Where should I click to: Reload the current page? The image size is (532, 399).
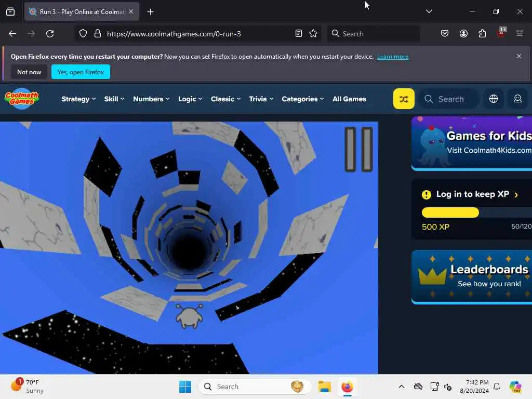tap(50, 34)
